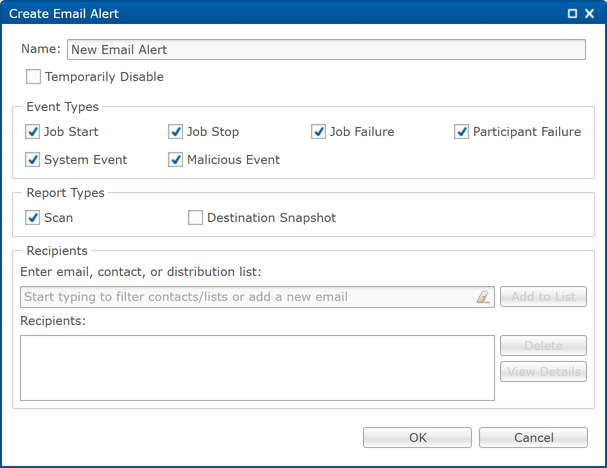607x468 pixels.
Task: Uncheck Participant Failure event type
Action: pyautogui.click(x=461, y=132)
